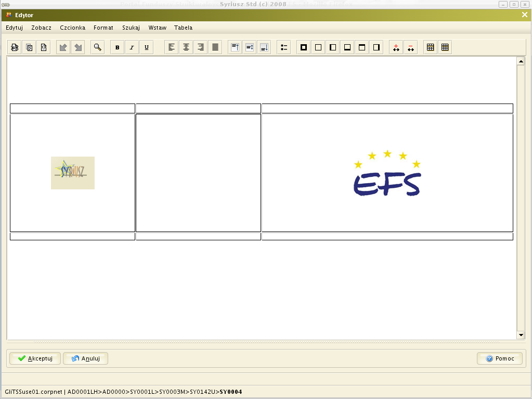Click the top-left narrow table cell
This screenshot has width=532, height=399.
click(x=73, y=109)
